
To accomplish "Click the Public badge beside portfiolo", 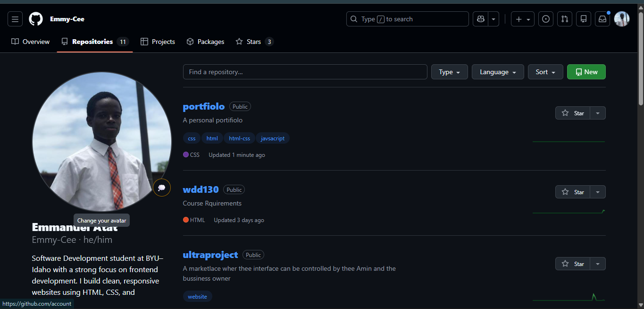I will (240, 107).
